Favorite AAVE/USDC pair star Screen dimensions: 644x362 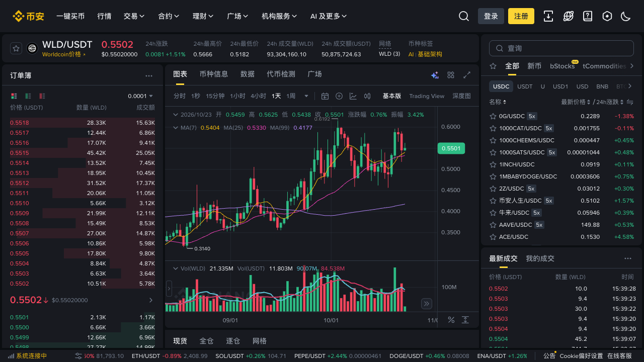[x=493, y=225]
